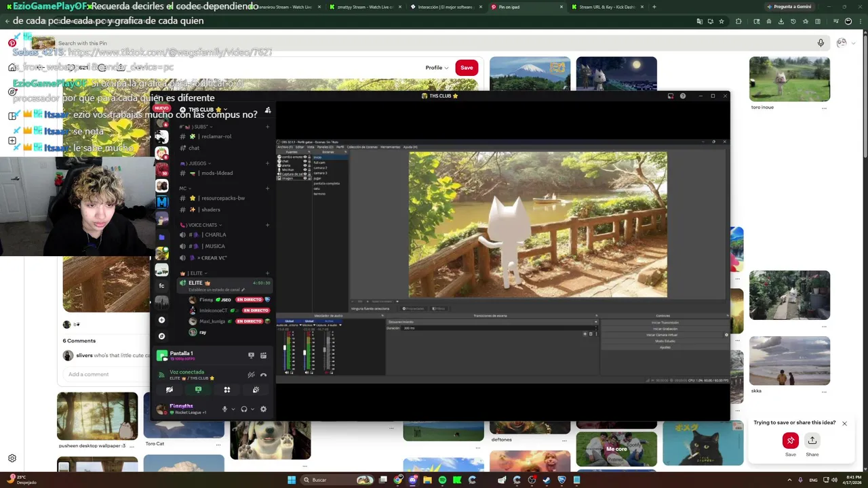Viewport: 868px width, 488px height.
Task: Collapse the ELITE channel category
Action: (195, 273)
